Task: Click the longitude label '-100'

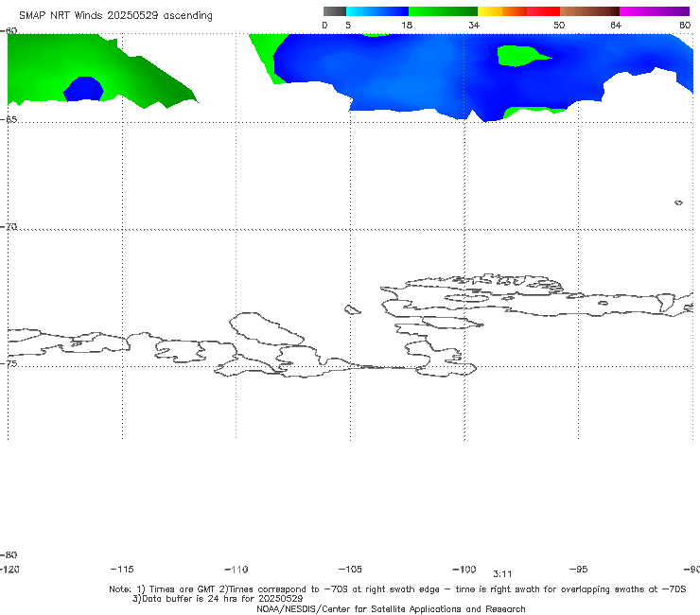Action: tap(464, 569)
